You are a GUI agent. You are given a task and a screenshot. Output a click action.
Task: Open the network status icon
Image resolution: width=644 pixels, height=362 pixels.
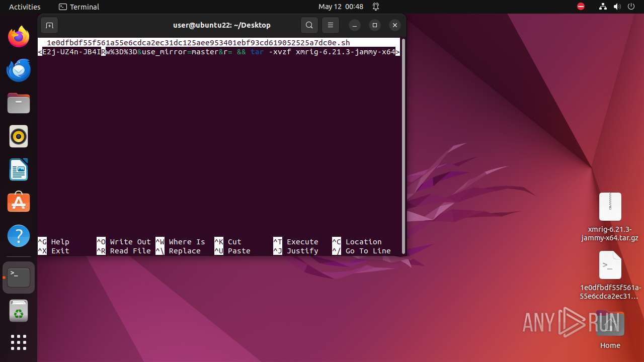pyautogui.click(x=603, y=7)
